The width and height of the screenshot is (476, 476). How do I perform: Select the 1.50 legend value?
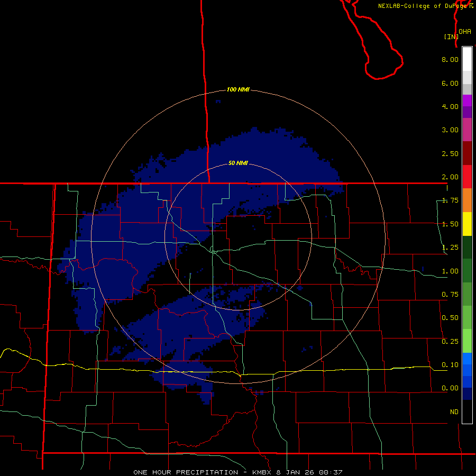450,224
